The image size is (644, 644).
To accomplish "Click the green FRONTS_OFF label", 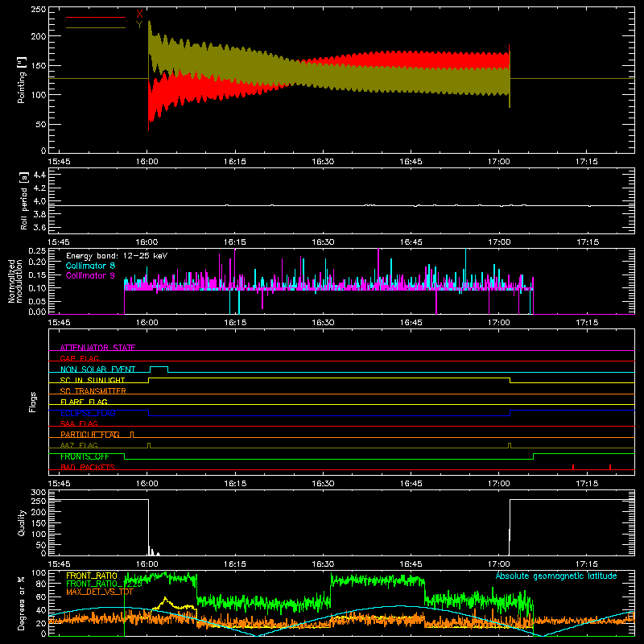I will [x=85, y=456].
